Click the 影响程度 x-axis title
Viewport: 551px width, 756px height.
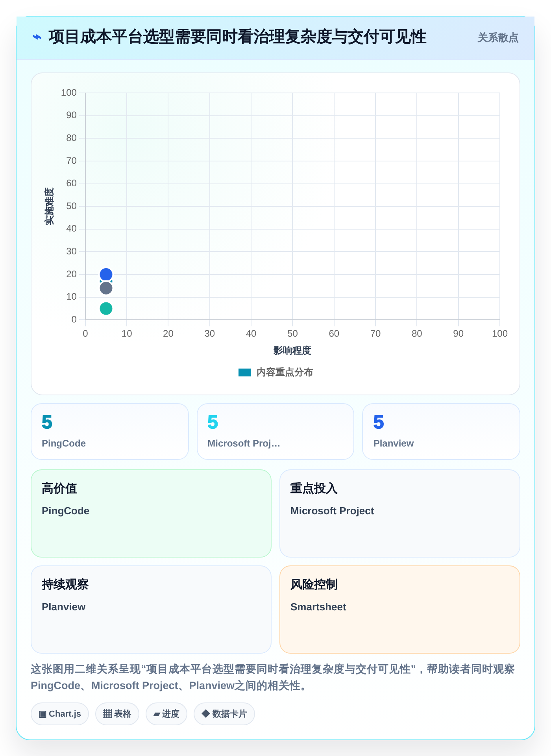click(x=292, y=350)
